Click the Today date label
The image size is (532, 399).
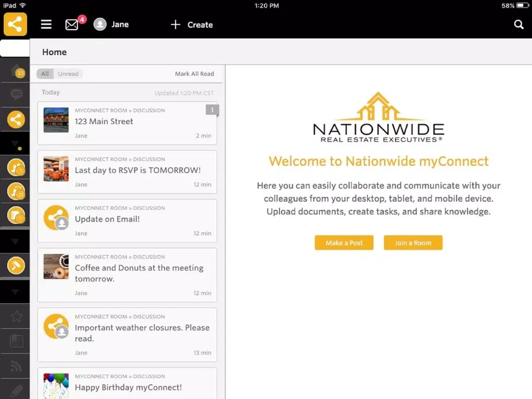point(51,92)
